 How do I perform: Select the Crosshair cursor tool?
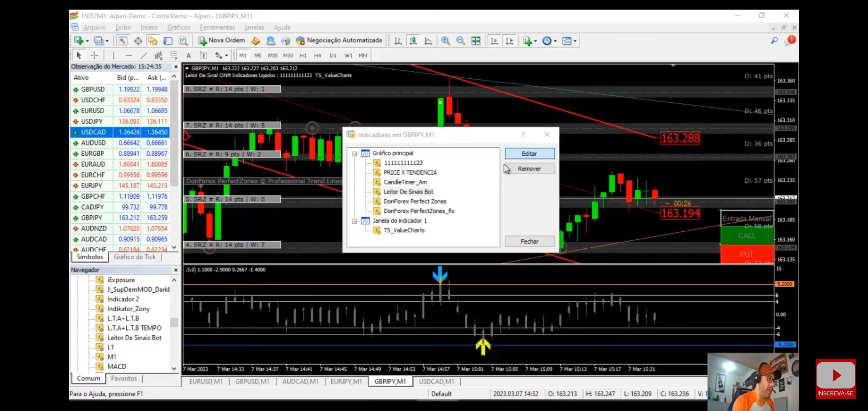click(x=94, y=56)
